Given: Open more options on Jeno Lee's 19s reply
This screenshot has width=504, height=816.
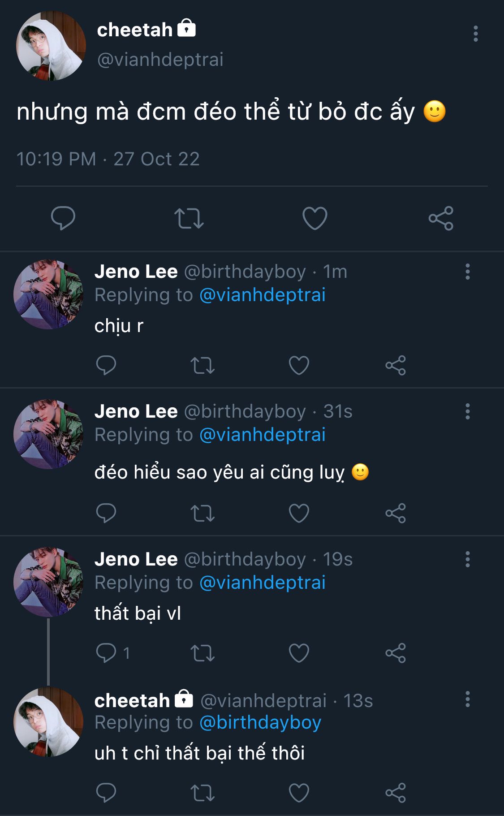Looking at the screenshot, I should [x=468, y=559].
